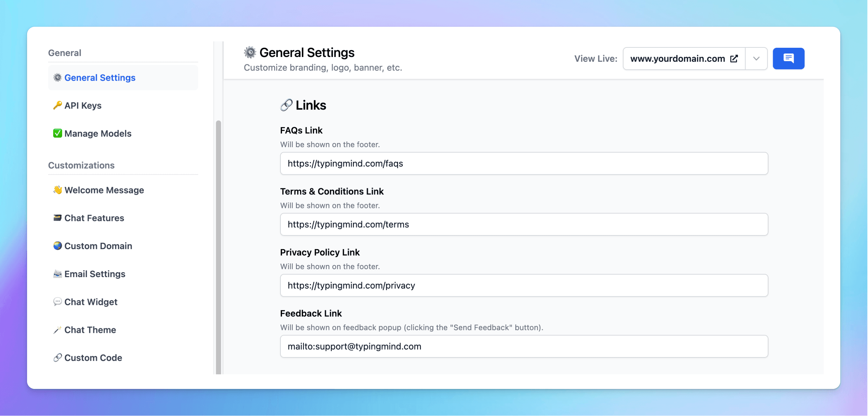Select the Feedback Link mailto field

pos(524,346)
